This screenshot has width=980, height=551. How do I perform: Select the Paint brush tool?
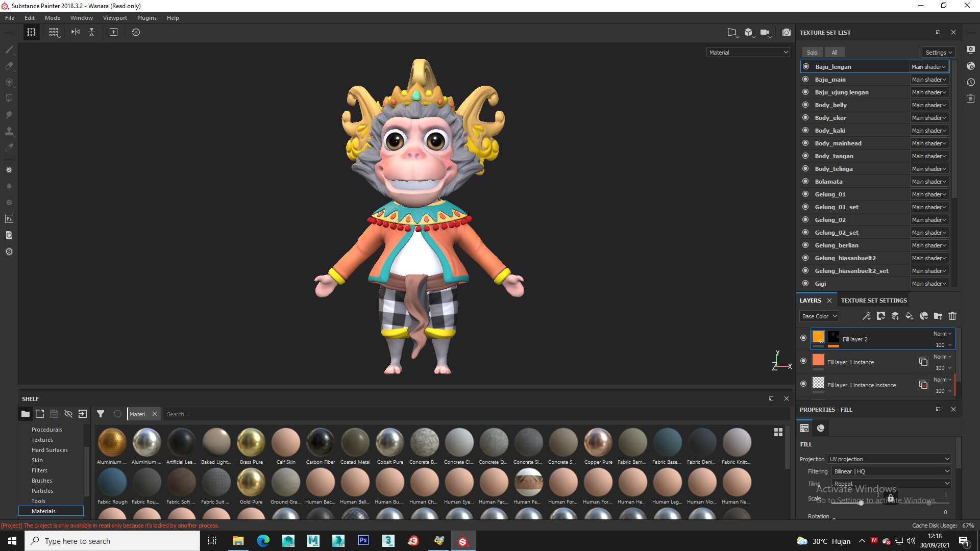click(x=9, y=49)
